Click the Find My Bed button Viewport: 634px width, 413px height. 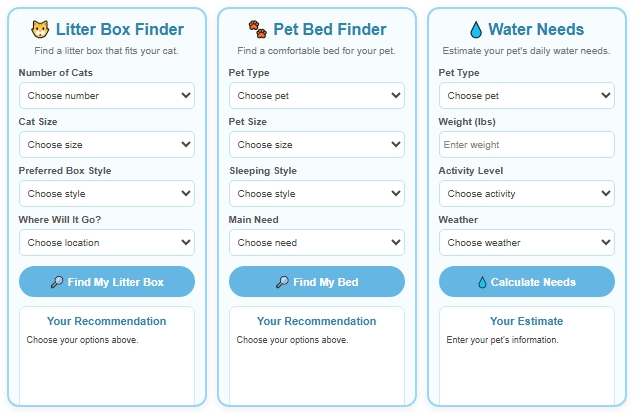(317, 282)
